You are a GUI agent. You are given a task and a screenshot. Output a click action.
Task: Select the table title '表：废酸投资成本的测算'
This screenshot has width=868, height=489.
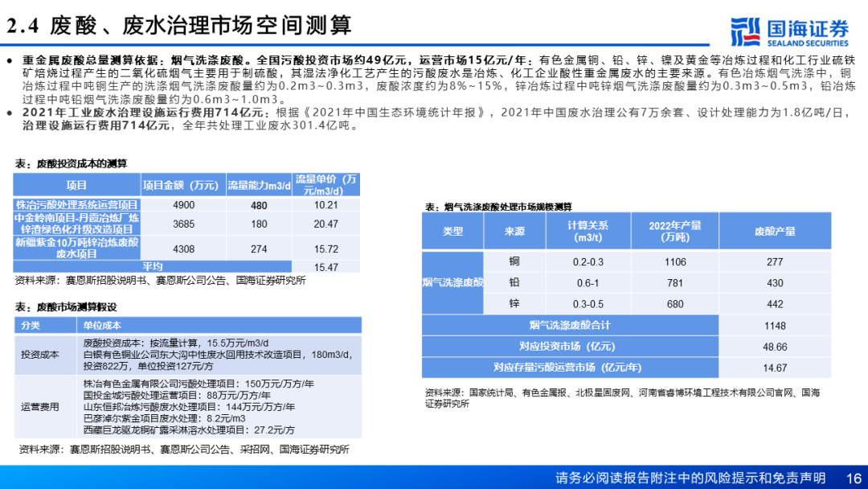coord(71,163)
